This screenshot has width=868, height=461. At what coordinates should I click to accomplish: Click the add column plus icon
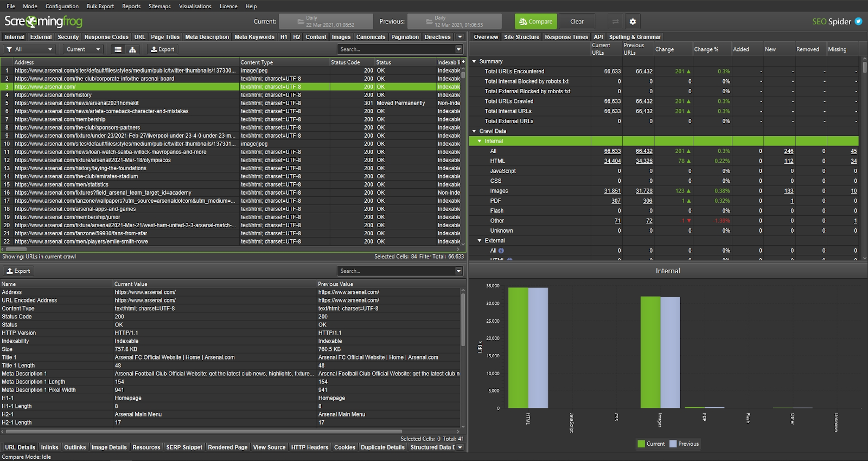[x=463, y=62]
